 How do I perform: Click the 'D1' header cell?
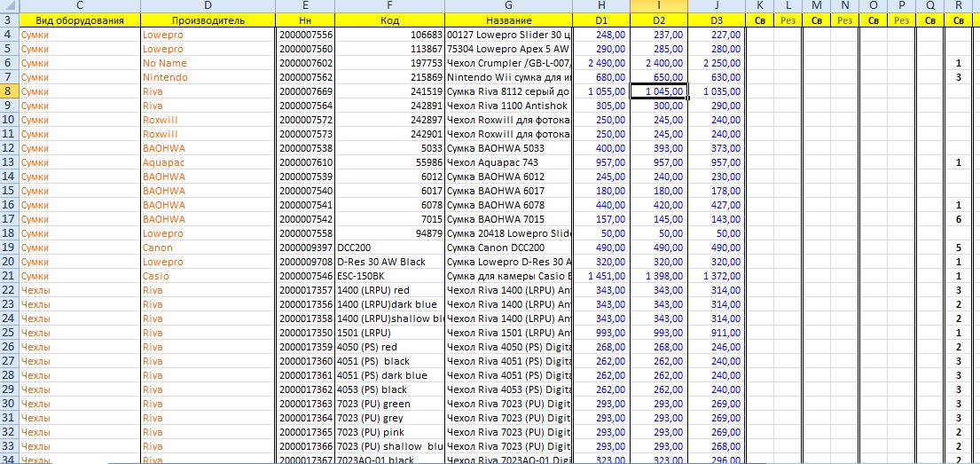(x=600, y=20)
